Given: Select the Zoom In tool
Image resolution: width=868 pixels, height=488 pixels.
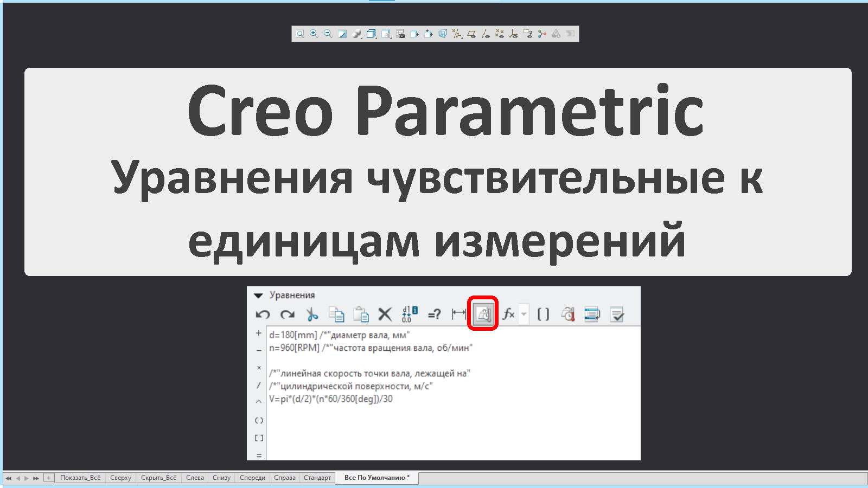Looking at the screenshot, I should point(314,34).
